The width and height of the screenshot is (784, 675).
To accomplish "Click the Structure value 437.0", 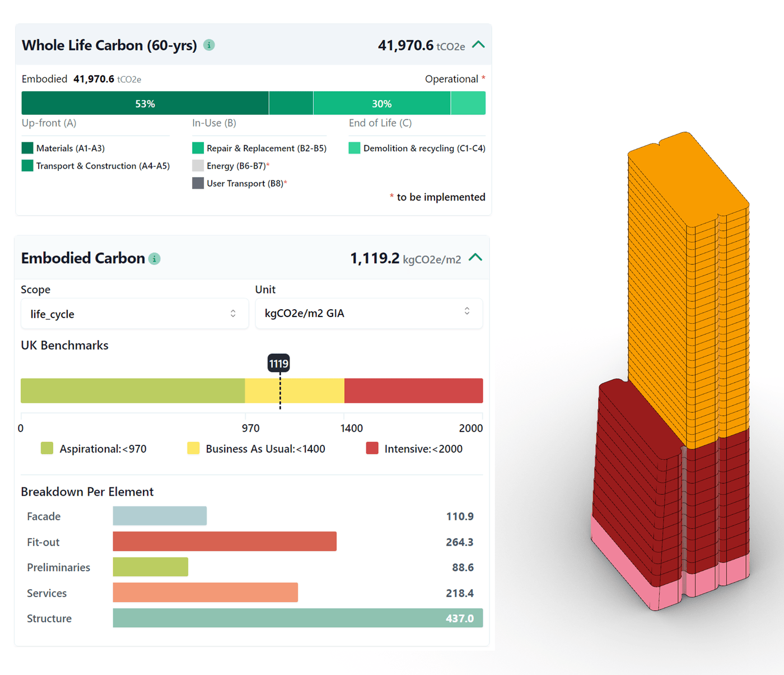I will click(460, 618).
